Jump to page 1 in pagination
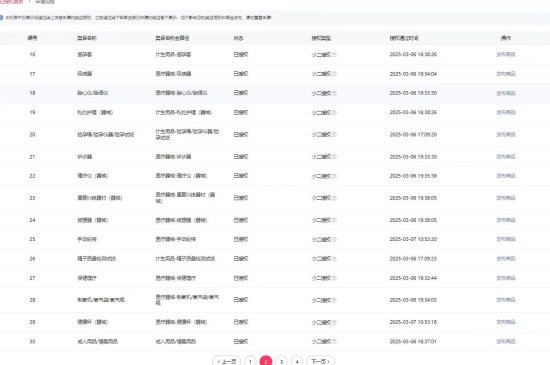 pyautogui.click(x=250, y=361)
